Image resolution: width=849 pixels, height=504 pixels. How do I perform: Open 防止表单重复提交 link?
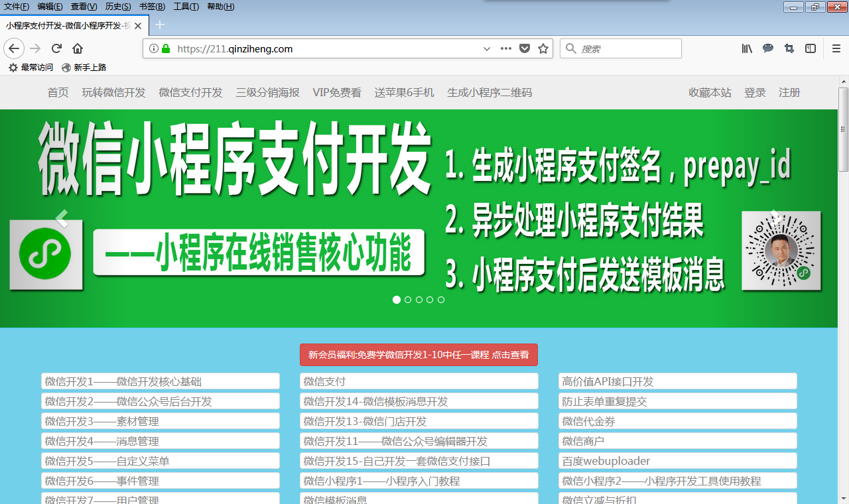pos(678,401)
